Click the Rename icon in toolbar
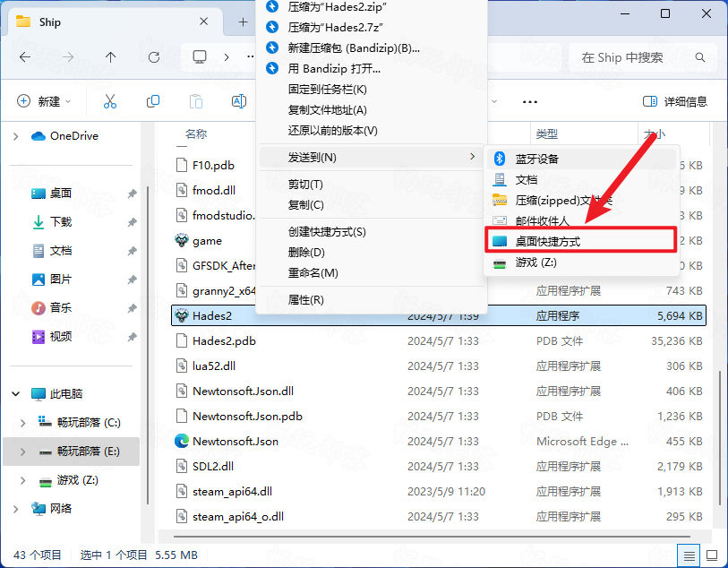The image size is (728, 568). 239,101
